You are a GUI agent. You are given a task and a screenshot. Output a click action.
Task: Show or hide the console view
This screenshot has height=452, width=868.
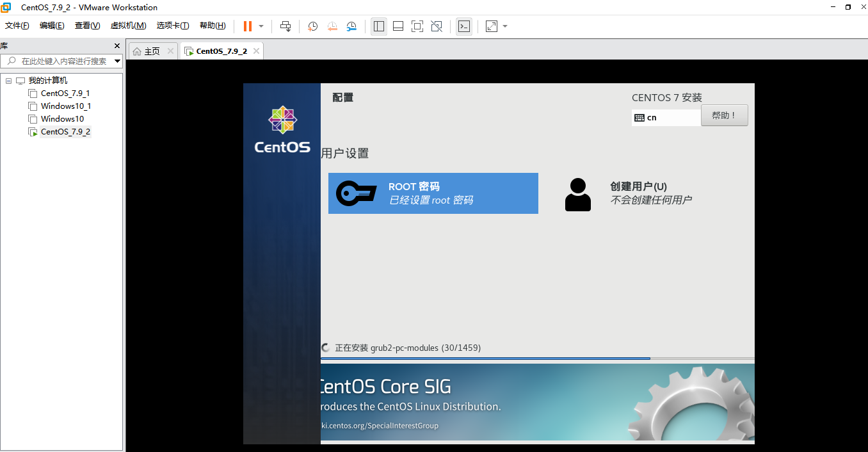point(463,26)
